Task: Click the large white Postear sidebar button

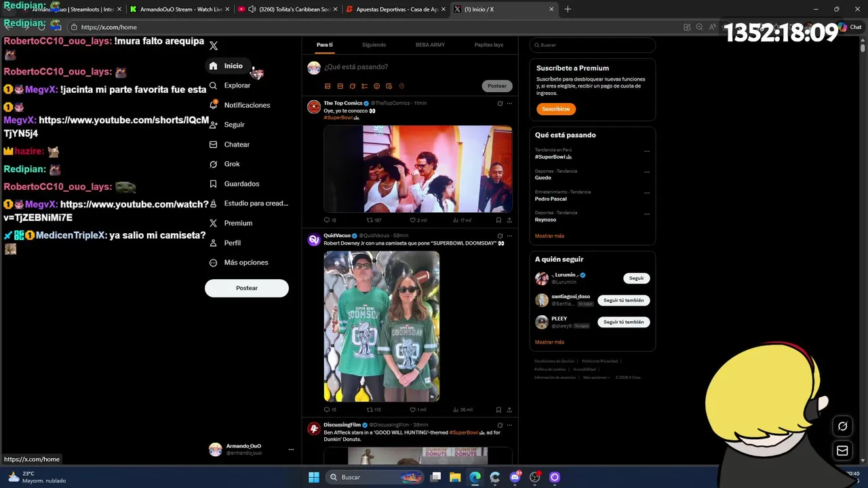Action: (x=247, y=288)
